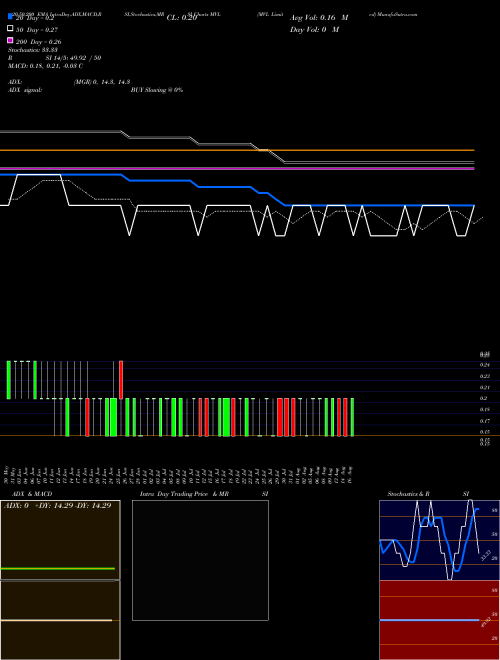The image size is (500, 660).
Task: Click the 'ADX & MACD' panel title
Action: 32,494
